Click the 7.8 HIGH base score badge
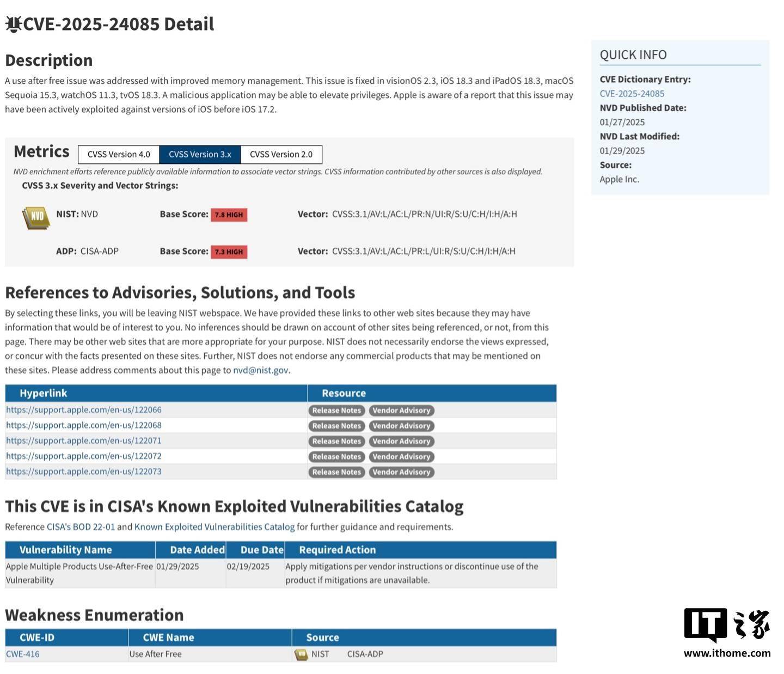Image resolution: width=784 pixels, height=674 pixels. point(229,215)
